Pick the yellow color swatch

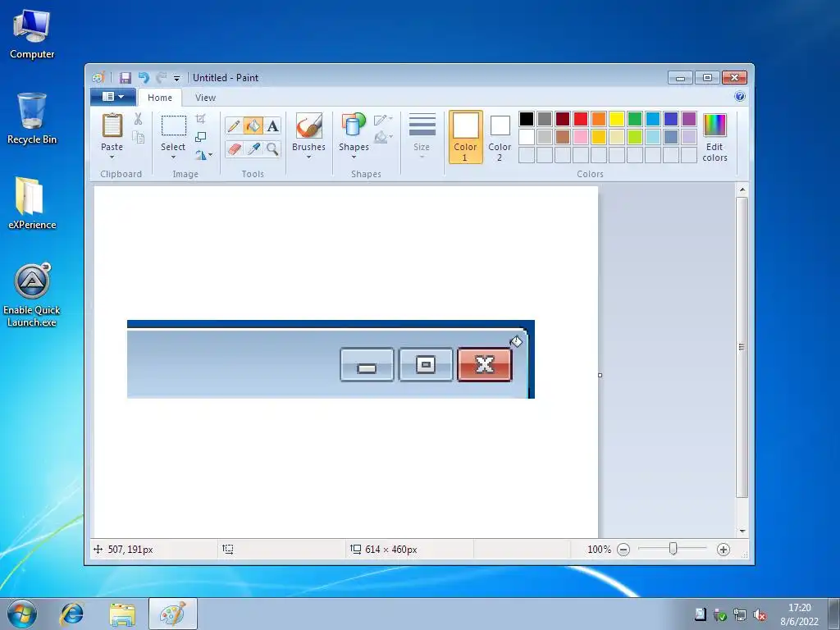pos(617,119)
